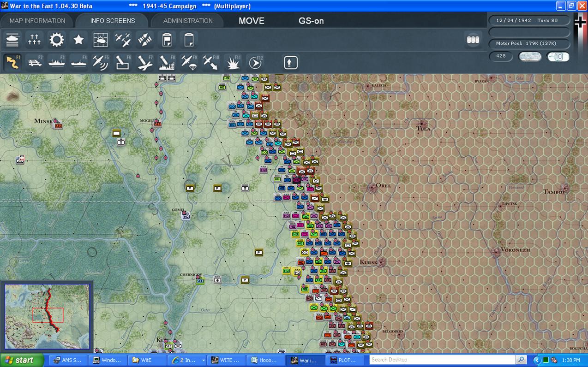Select F5 air recon mode
The image size is (588, 367).
point(101,62)
